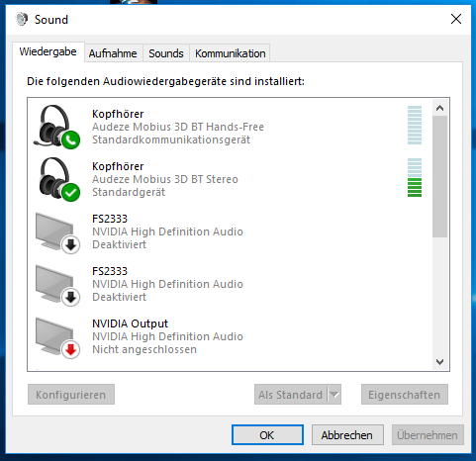Select the Audeze Mobius 3D BT Hands-Free text
This screenshot has width=476, height=461.
click(x=178, y=127)
